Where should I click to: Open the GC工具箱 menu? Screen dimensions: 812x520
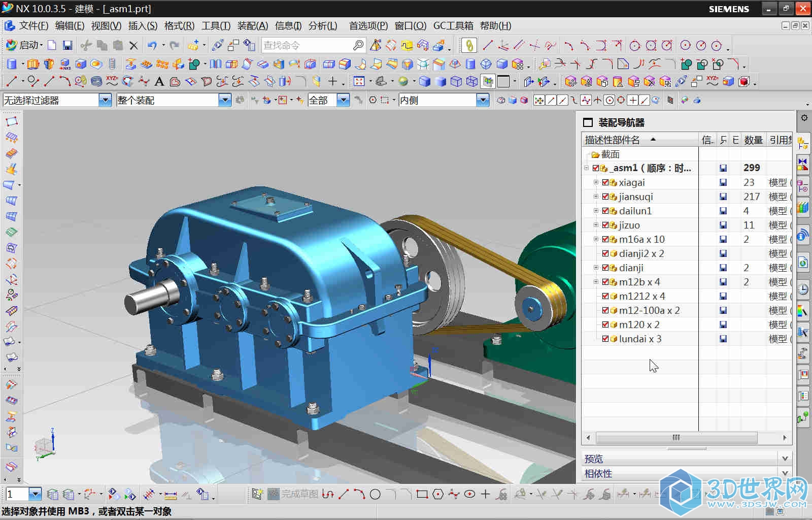(x=453, y=25)
